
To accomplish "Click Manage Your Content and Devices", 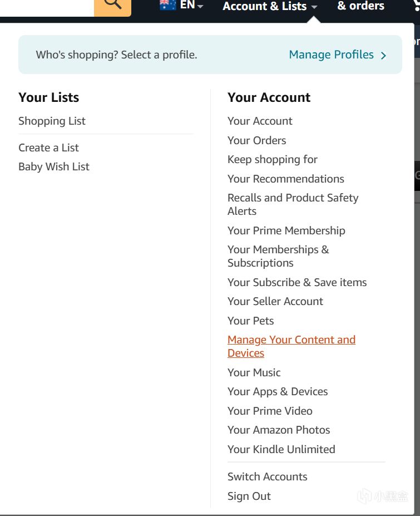I will coord(291,346).
